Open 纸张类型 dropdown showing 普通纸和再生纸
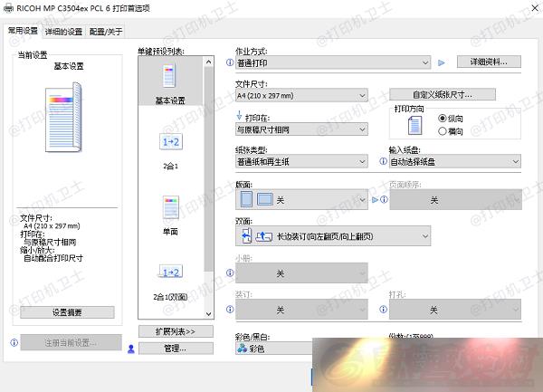The width and height of the screenshot is (543, 392). (x=301, y=161)
